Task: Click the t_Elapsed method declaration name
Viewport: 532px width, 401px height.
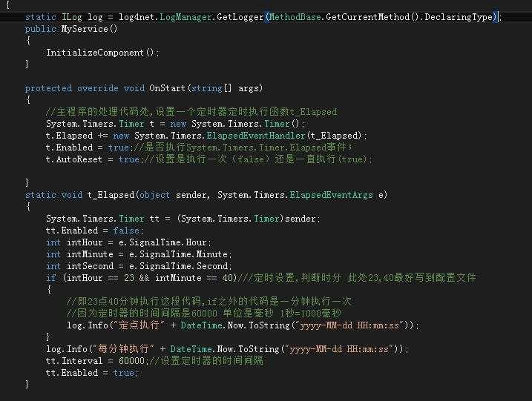Action: (x=111, y=195)
